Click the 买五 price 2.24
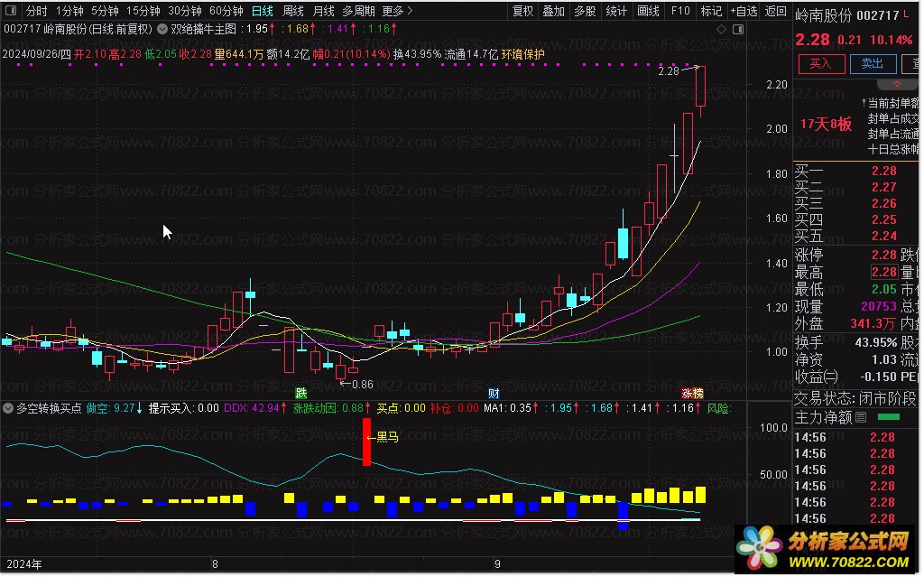Screen dimensions: 924x577 click(x=884, y=236)
